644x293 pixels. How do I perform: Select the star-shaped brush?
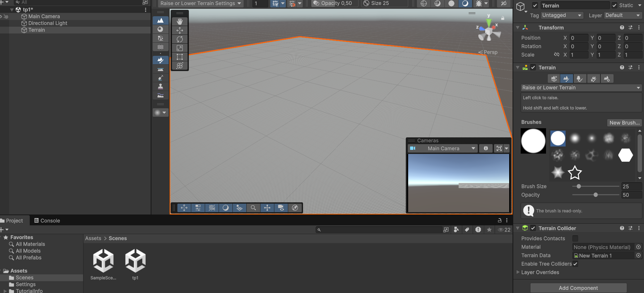(x=574, y=173)
